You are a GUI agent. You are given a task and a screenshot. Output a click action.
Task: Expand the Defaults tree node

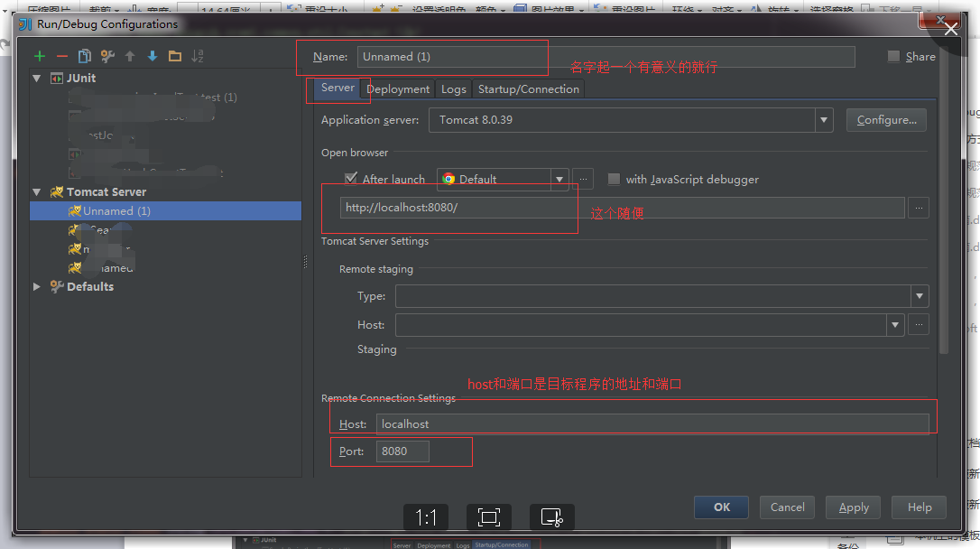tap(37, 286)
